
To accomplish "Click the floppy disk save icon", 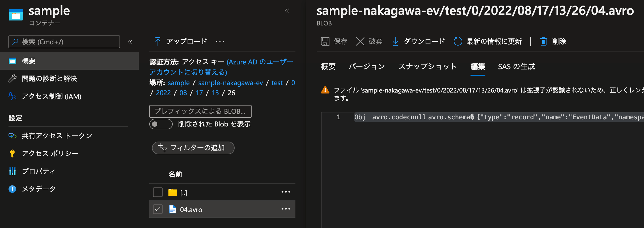I will 325,41.
